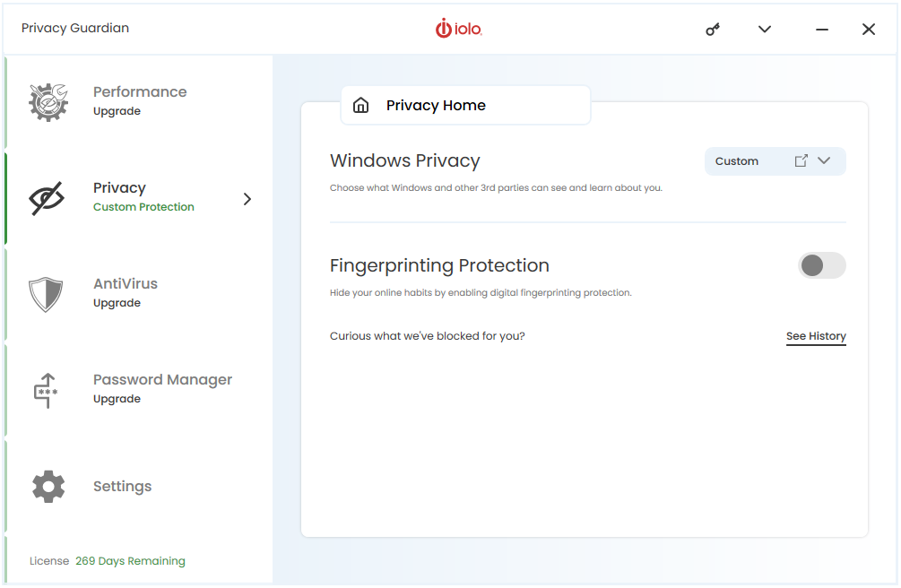Click 'Hide your online habits' description text
The image size is (901, 588).
pos(481,292)
